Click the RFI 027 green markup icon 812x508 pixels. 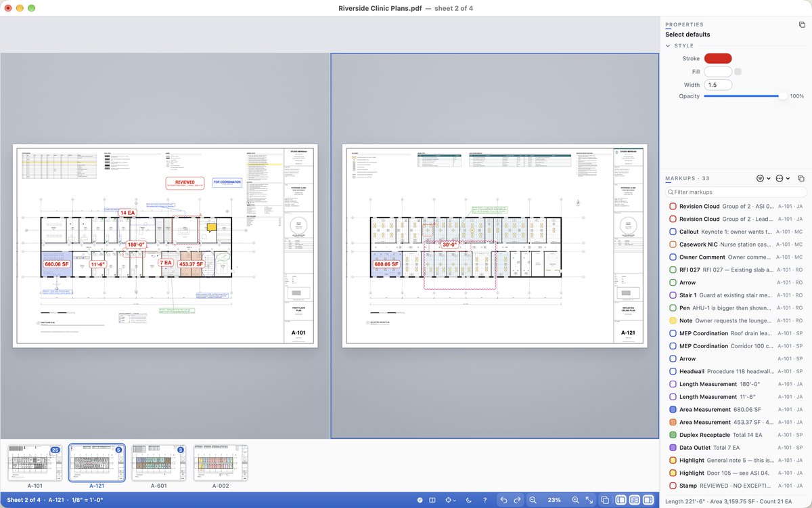673,270
